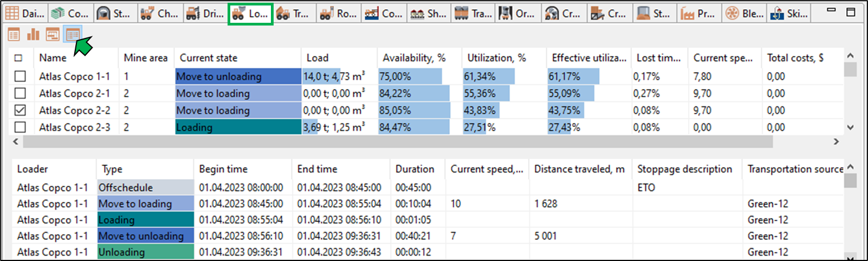Sort by the Duration column header
Viewport: 868px width, 261px height.
point(415,169)
